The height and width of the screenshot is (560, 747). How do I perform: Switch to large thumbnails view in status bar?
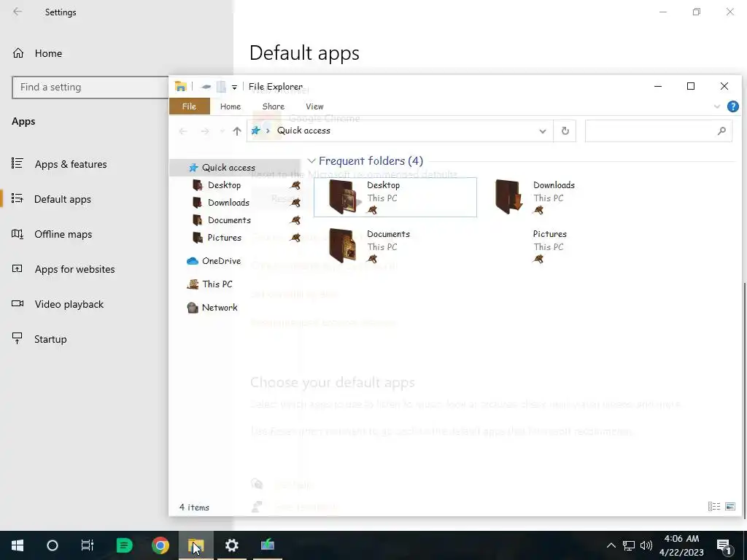coord(729,507)
